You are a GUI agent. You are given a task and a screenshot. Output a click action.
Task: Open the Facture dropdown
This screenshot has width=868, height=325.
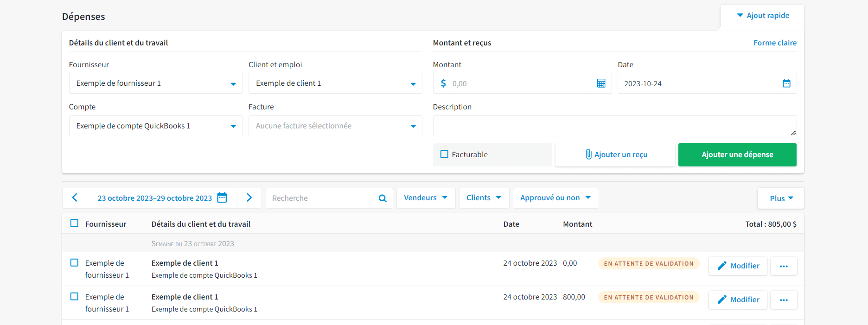tap(335, 126)
